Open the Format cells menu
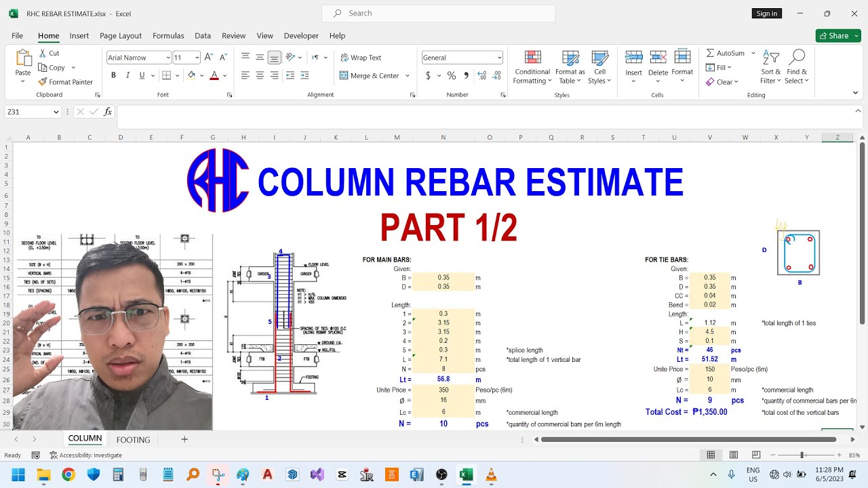 tap(682, 66)
